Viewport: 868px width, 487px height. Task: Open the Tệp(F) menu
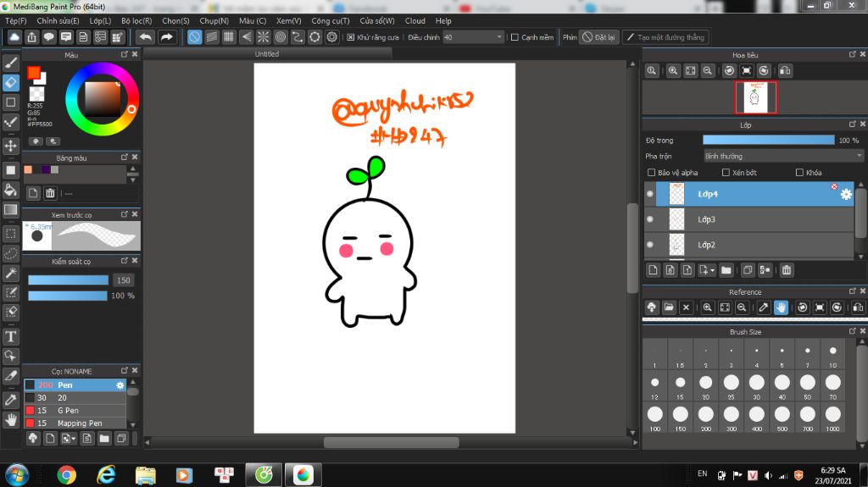pyautogui.click(x=16, y=20)
